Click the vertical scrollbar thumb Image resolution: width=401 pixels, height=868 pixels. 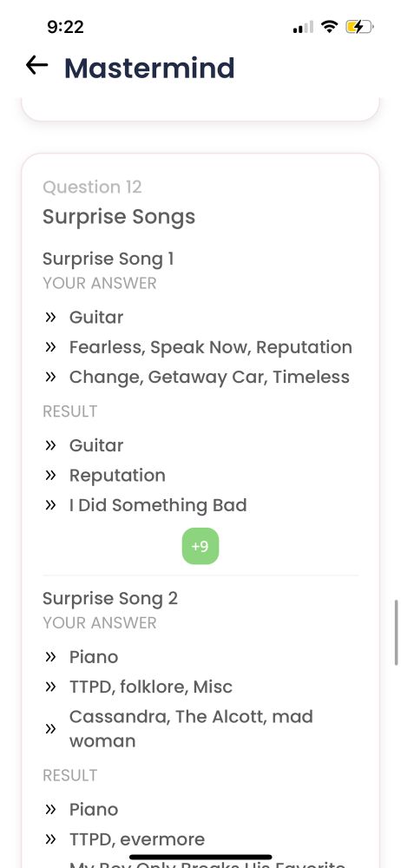click(396, 632)
